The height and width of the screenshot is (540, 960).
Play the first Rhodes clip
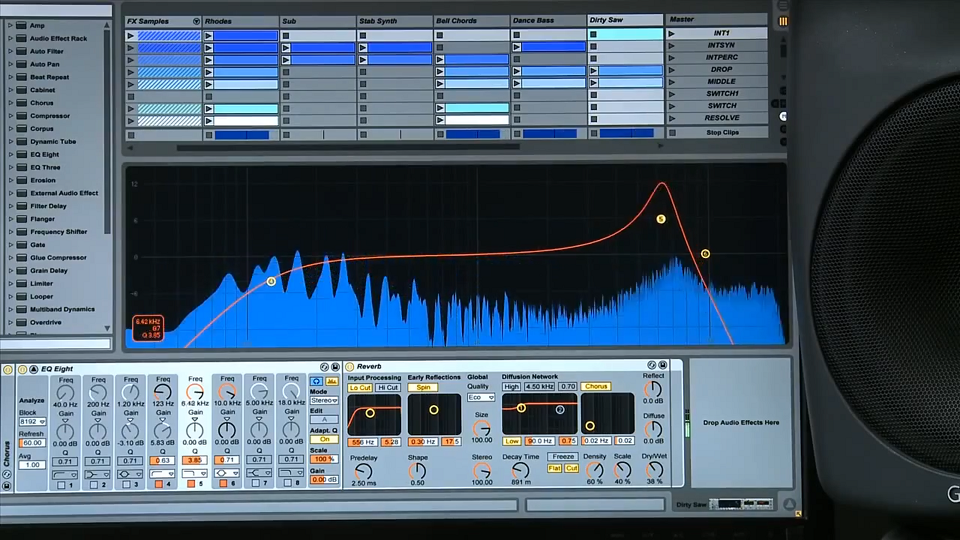(209, 35)
